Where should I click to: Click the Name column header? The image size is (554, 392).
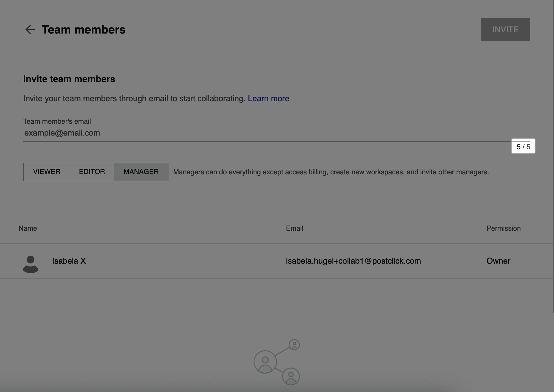point(28,228)
